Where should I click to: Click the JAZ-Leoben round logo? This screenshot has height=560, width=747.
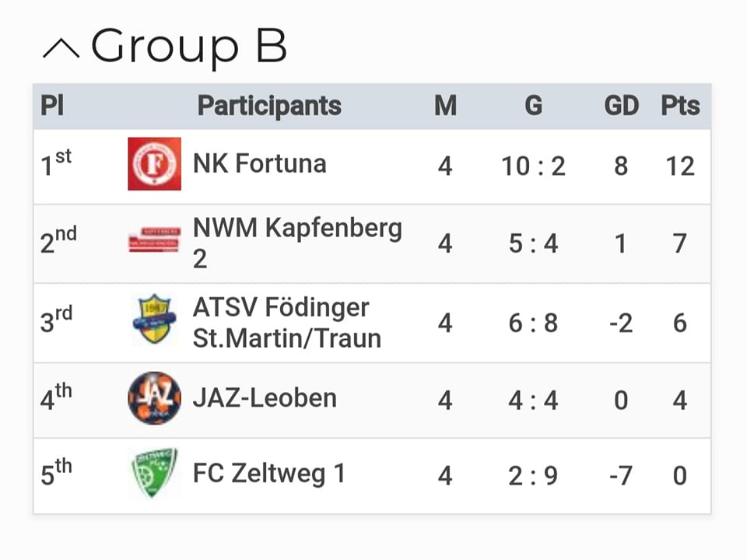pos(154,398)
